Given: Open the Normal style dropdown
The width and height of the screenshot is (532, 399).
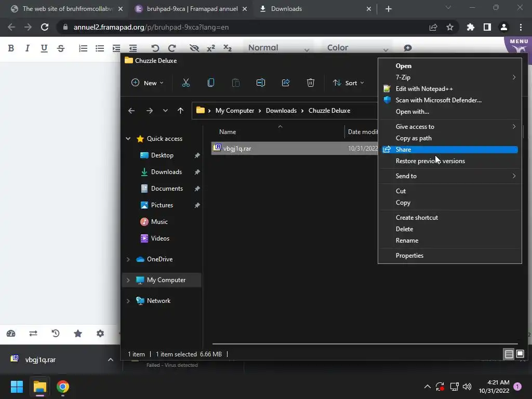Looking at the screenshot, I should [x=278, y=48].
